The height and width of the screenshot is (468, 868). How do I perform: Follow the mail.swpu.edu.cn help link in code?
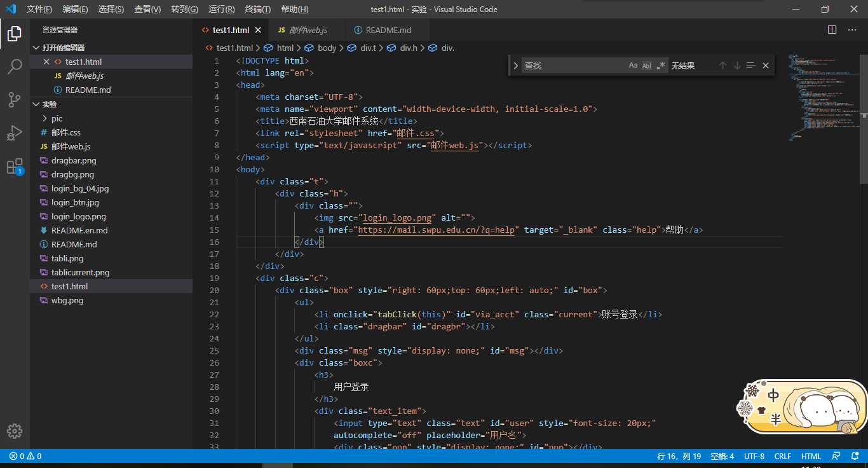tap(436, 230)
